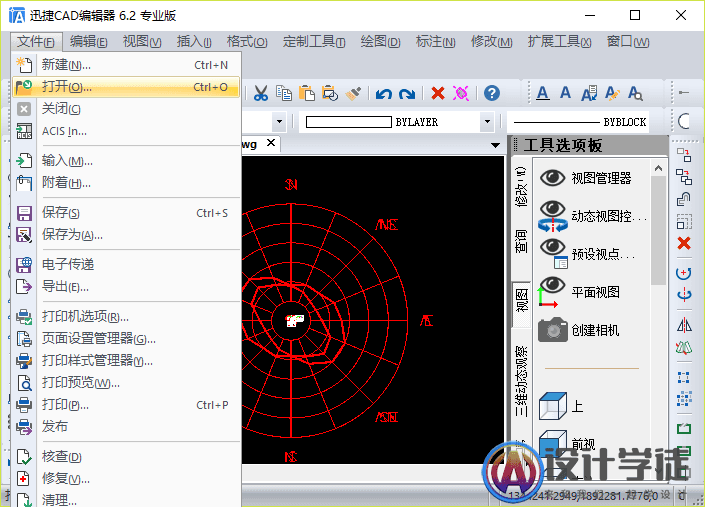The height and width of the screenshot is (507, 705).
Task: Click the Create Camera tool
Action: (579, 330)
